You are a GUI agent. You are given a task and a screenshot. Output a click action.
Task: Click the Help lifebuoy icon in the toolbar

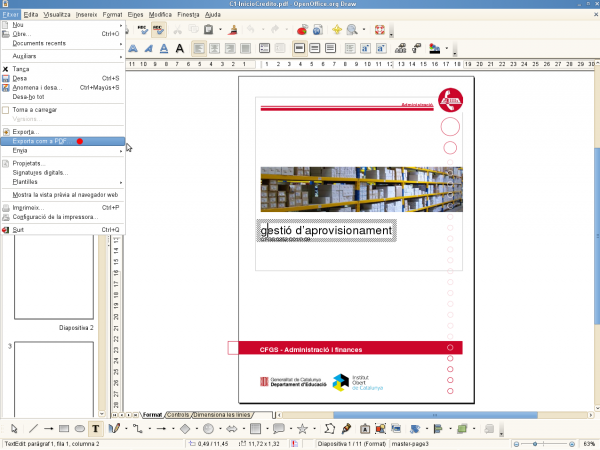[380, 30]
